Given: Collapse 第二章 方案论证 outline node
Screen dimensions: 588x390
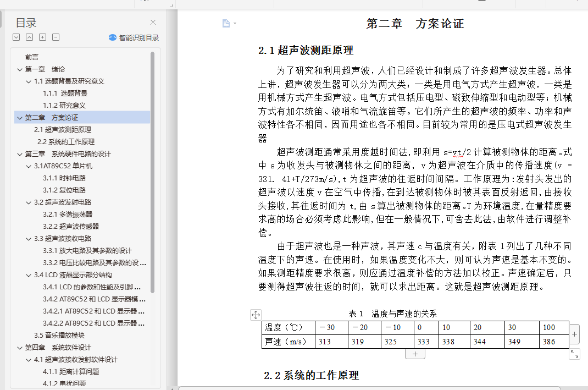Looking at the screenshot, I should pyautogui.click(x=20, y=118).
